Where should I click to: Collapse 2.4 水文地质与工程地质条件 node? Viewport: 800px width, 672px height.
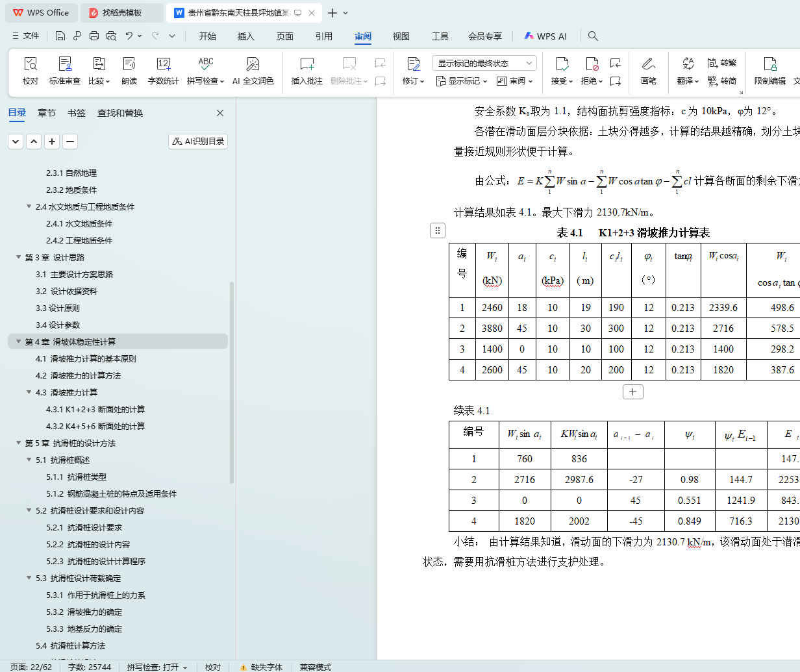(29, 206)
